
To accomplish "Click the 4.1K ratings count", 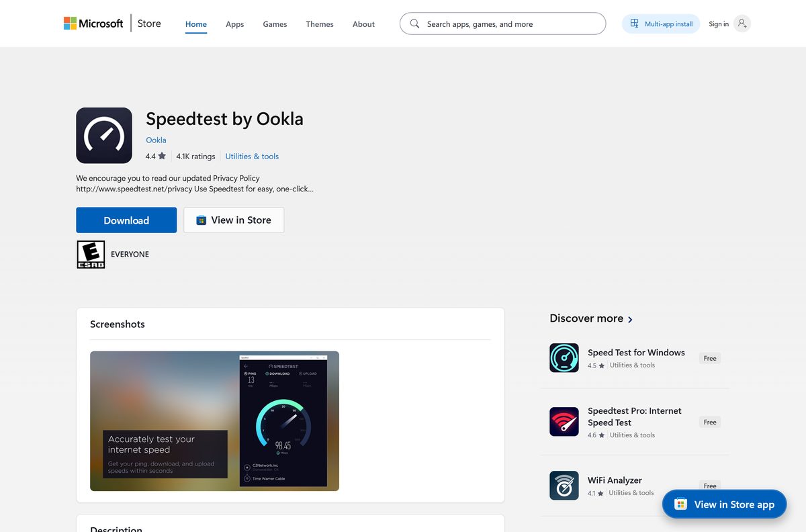I will 195,156.
